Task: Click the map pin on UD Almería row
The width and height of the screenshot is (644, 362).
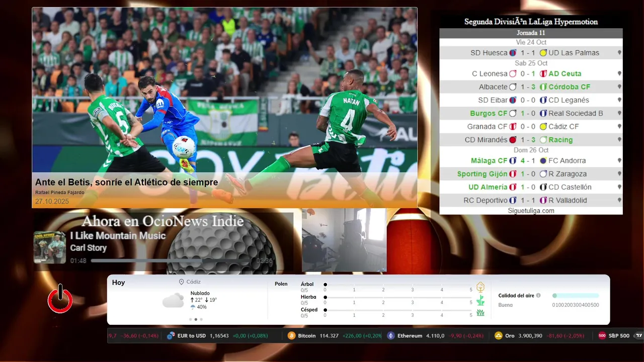Action: point(619,187)
